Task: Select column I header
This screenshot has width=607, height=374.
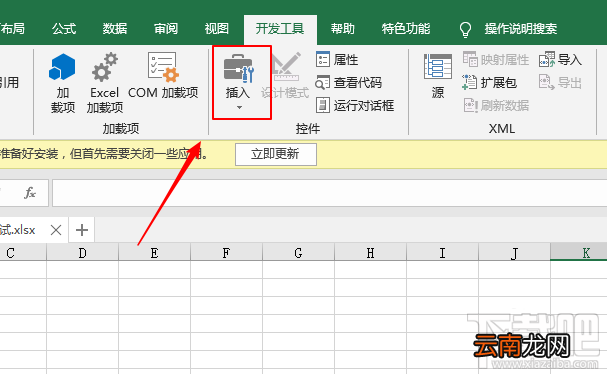Action: 442,253
